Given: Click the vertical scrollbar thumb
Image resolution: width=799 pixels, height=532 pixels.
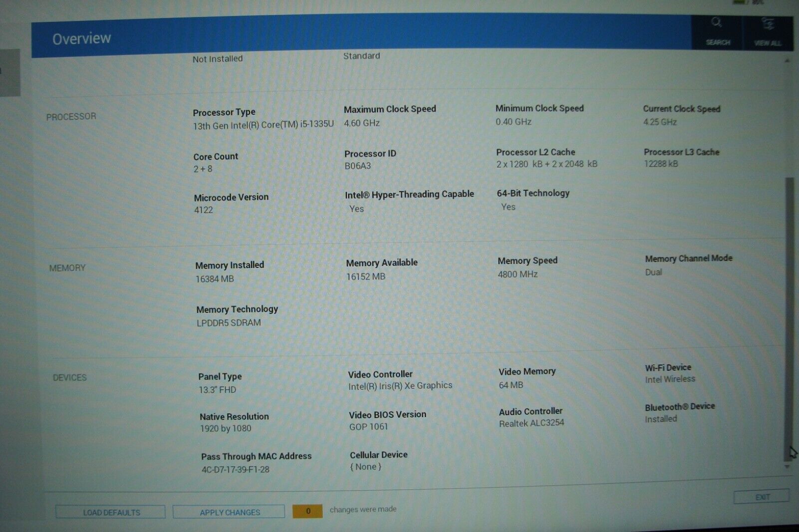Looking at the screenshot, I should (789, 318).
